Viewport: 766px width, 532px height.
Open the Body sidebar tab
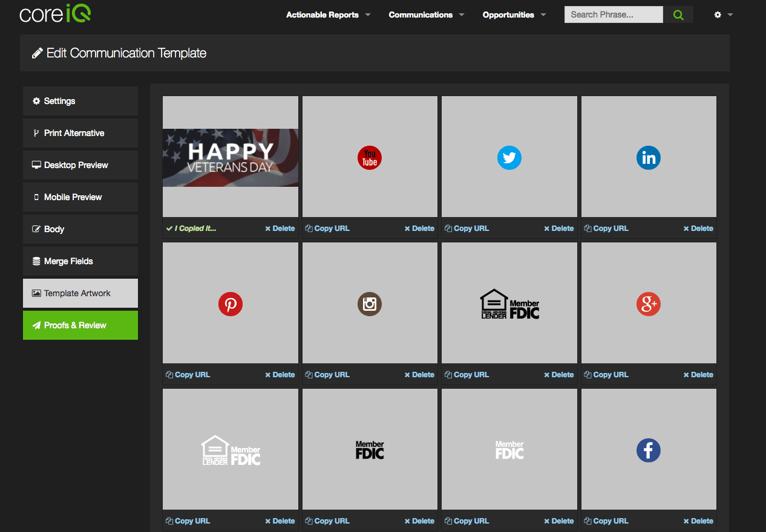coord(80,229)
